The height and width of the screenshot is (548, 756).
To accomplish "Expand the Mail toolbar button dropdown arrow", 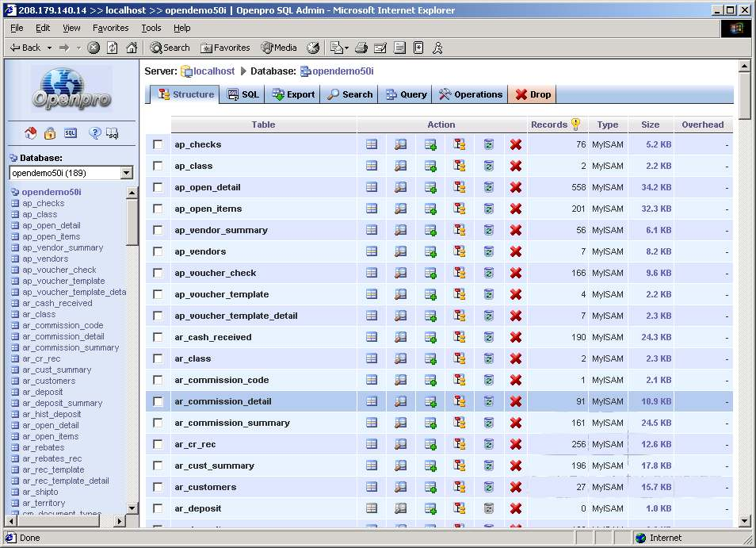I will (346, 48).
